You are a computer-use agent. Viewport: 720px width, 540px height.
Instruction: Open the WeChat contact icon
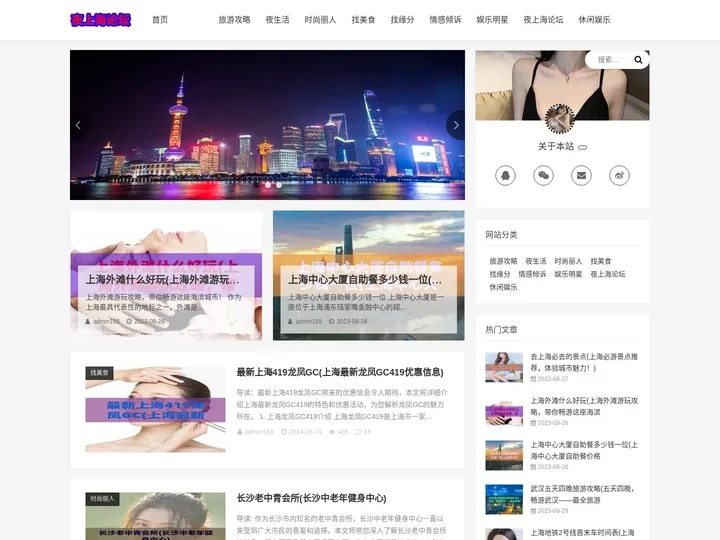click(543, 175)
